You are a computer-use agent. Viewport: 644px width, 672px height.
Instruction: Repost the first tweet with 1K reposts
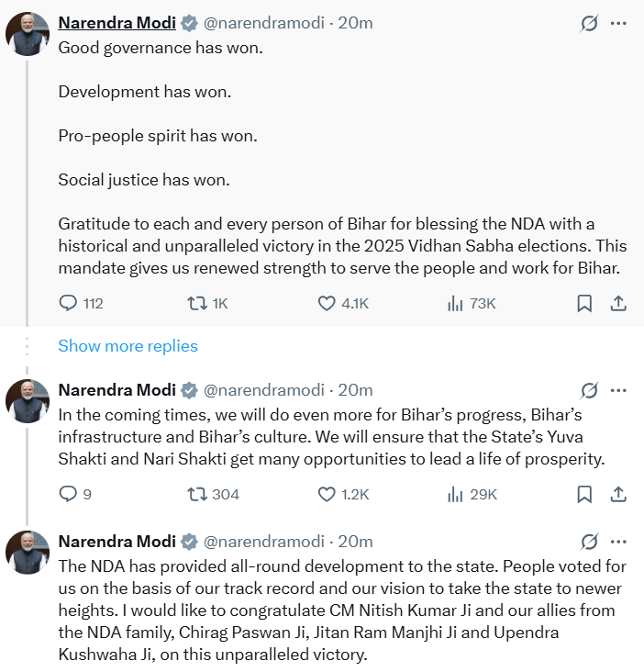196,303
